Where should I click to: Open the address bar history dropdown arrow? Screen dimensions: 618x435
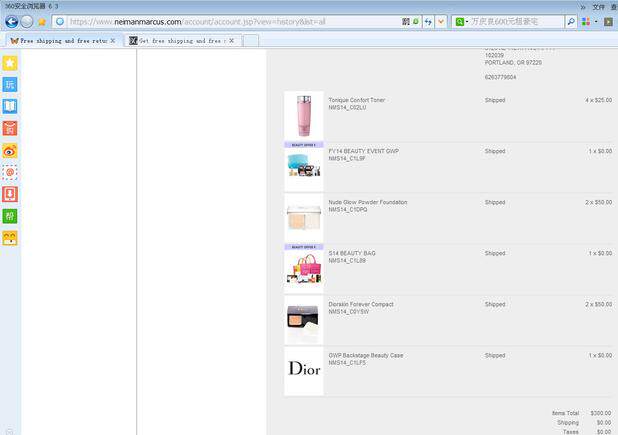coord(441,22)
